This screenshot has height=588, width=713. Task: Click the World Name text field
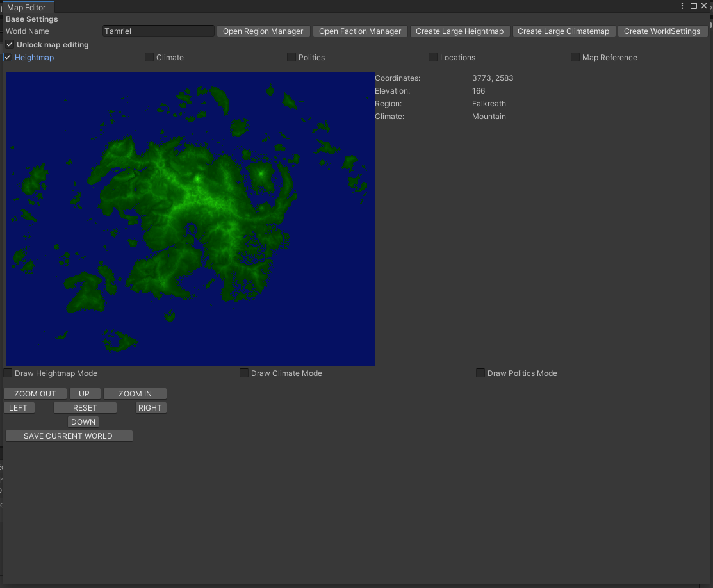pos(158,31)
